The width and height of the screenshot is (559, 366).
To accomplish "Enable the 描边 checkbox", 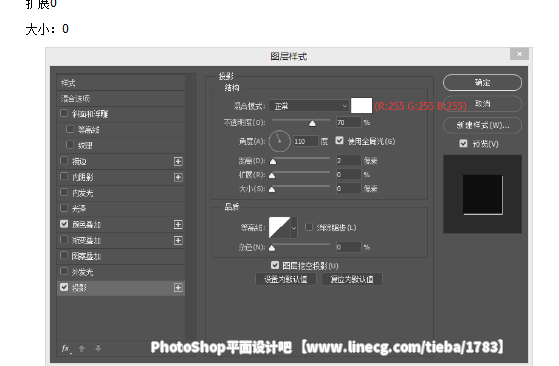I will tap(64, 161).
